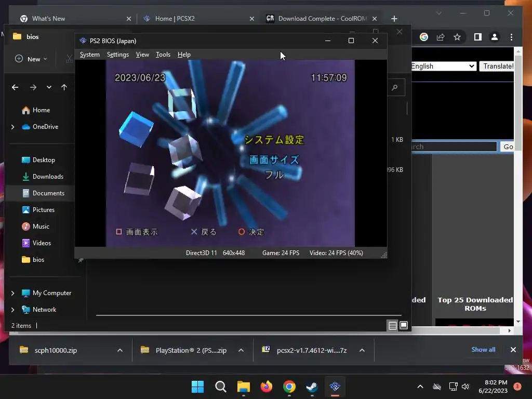Open Pictures in the Explorer sidebar

[38, 210]
